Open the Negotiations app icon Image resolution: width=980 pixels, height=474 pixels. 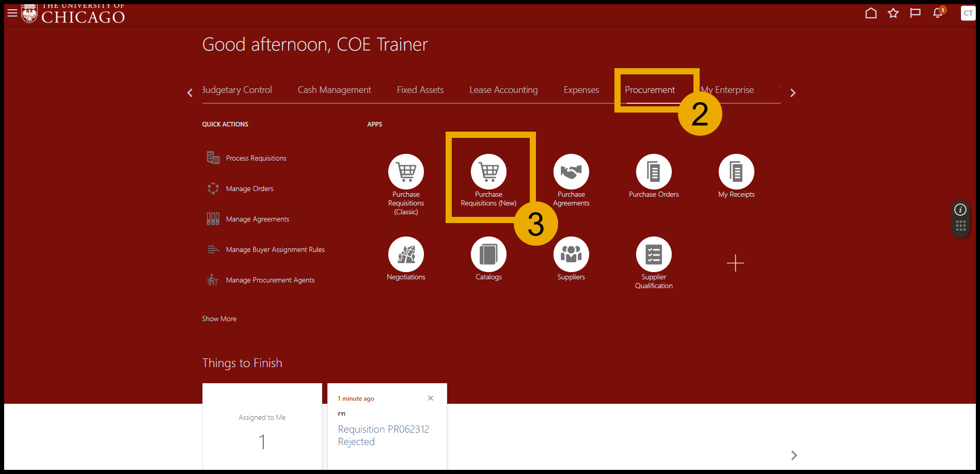pos(406,255)
